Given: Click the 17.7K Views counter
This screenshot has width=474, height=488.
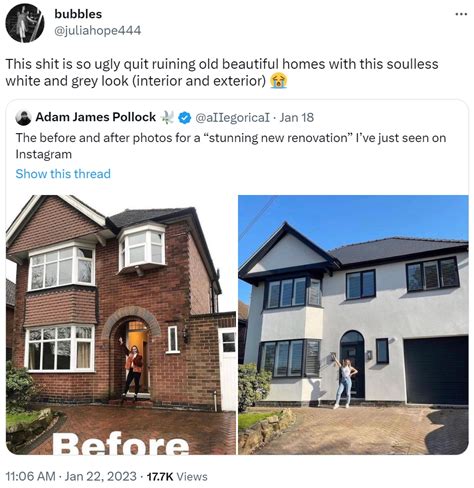Looking at the screenshot, I should [x=177, y=476].
